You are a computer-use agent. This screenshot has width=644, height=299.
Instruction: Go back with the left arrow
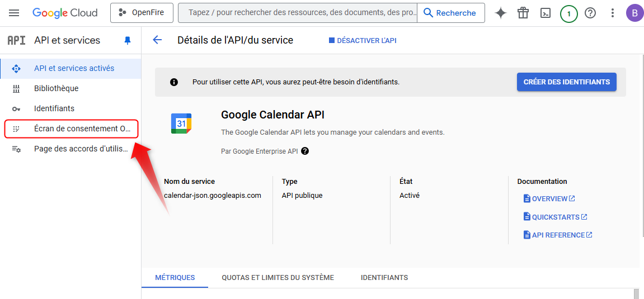point(157,40)
